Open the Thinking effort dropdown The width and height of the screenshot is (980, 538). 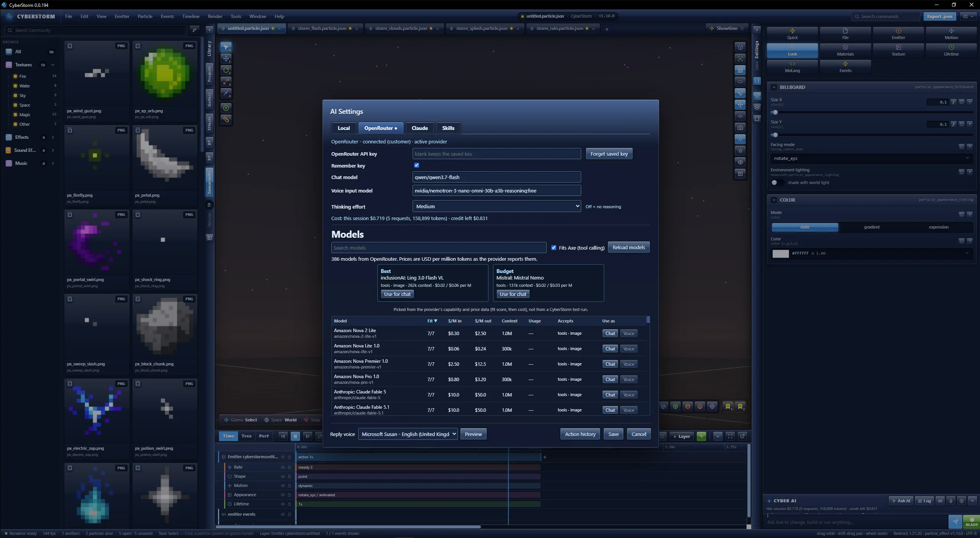497,206
